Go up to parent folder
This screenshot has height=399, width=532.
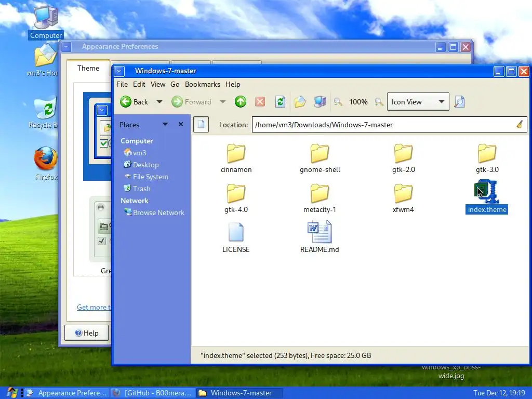click(241, 102)
